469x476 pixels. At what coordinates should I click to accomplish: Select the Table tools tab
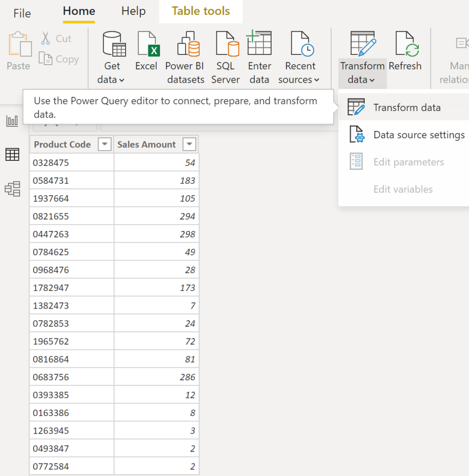click(x=201, y=11)
